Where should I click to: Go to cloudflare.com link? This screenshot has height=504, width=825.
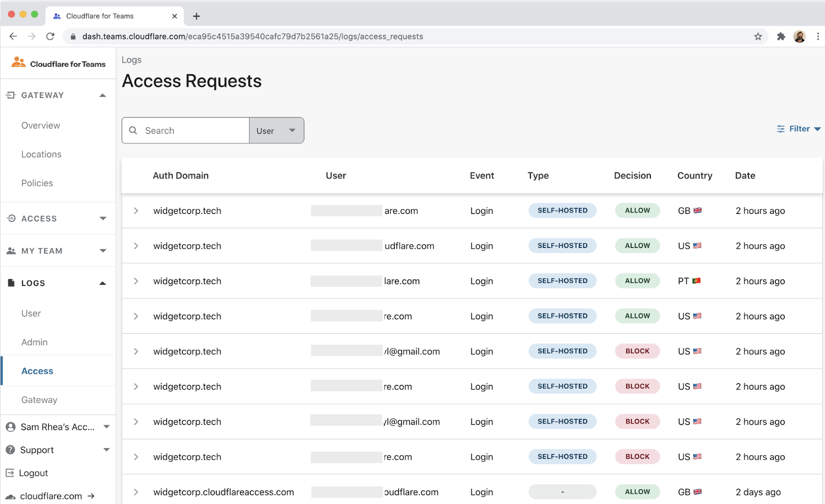51,496
